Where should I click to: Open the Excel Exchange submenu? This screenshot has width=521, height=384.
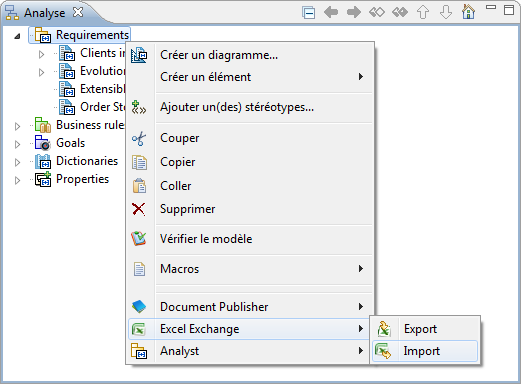point(250,329)
